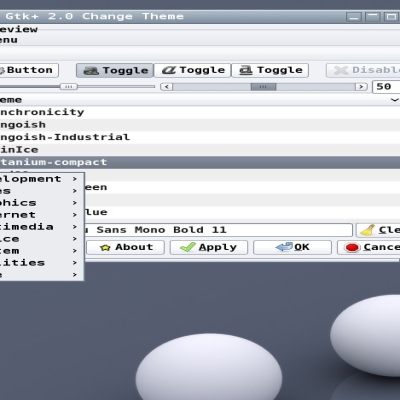The image size is (400, 400).
Task: Toggle the third Toggle button with underline icon
Action: coord(270,70)
